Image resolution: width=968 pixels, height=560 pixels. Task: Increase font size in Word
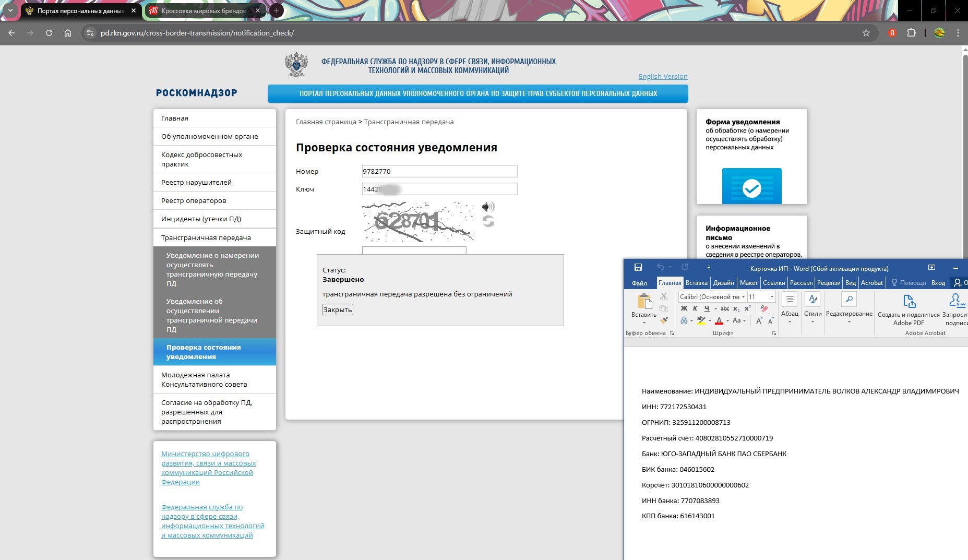click(759, 320)
